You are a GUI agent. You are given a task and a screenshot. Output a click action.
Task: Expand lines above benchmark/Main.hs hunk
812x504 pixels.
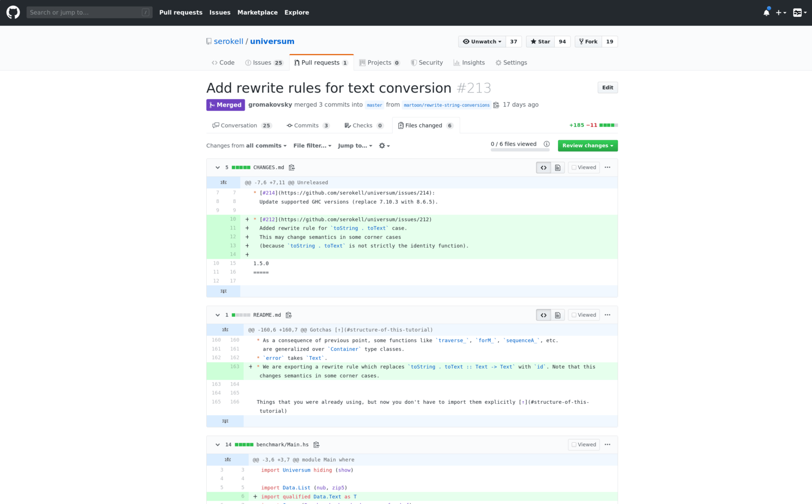click(227, 460)
